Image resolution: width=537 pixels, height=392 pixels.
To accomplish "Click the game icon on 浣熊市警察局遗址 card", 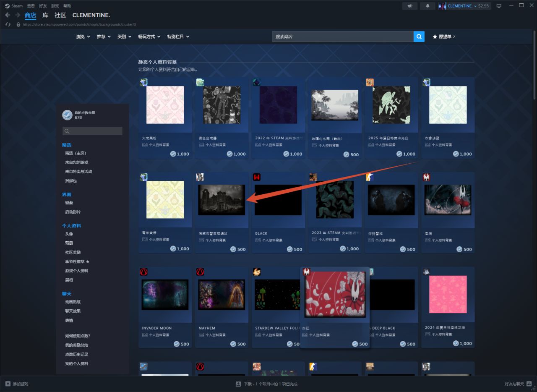I will 200,177.
